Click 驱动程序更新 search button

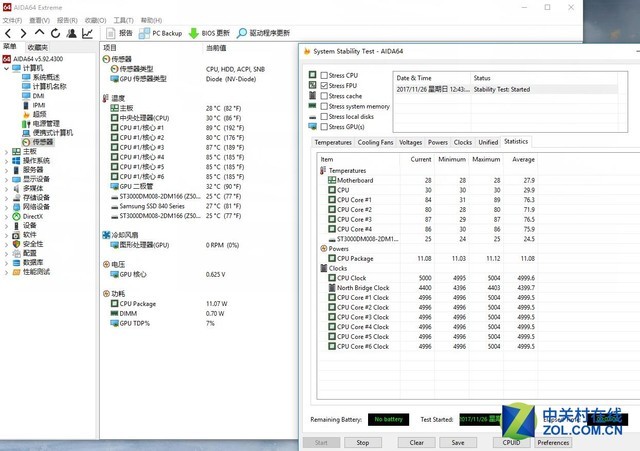(x=263, y=33)
